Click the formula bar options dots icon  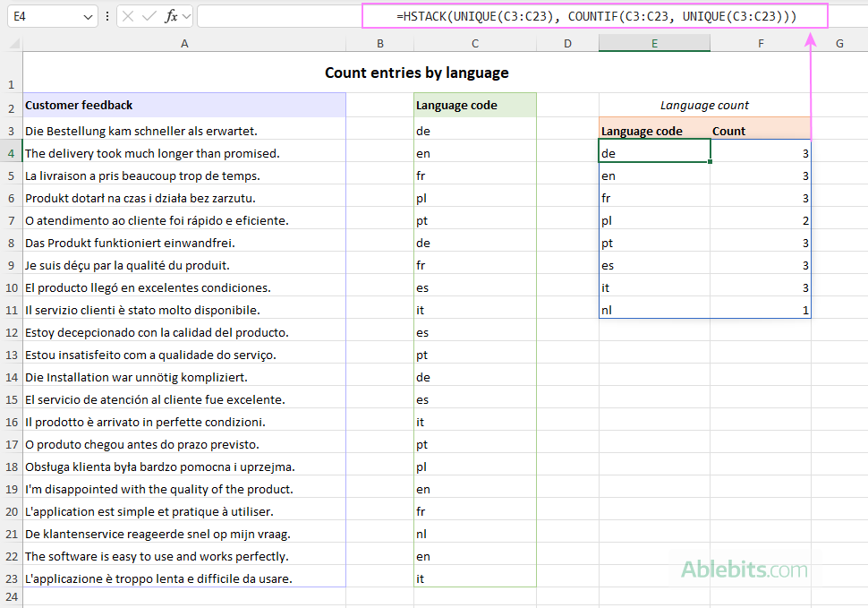click(x=106, y=17)
